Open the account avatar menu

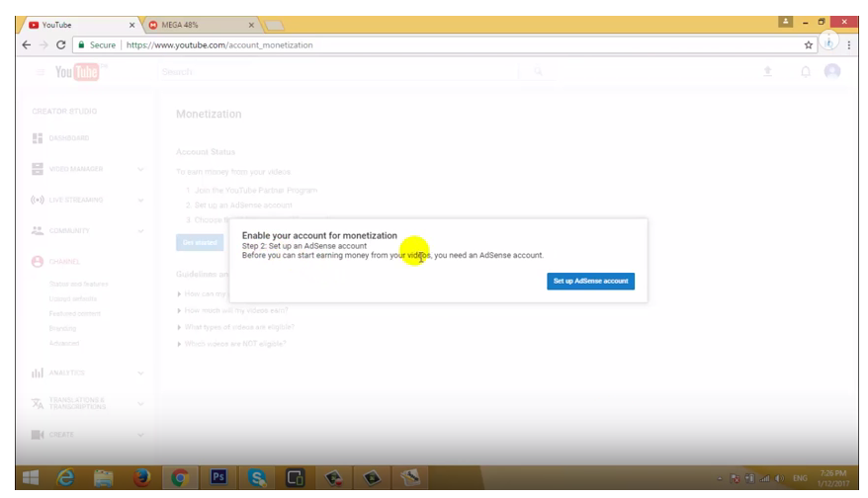(832, 71)
